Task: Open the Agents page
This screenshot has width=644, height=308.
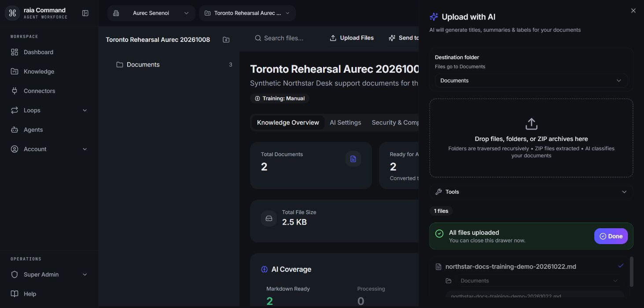Action: 49,130
